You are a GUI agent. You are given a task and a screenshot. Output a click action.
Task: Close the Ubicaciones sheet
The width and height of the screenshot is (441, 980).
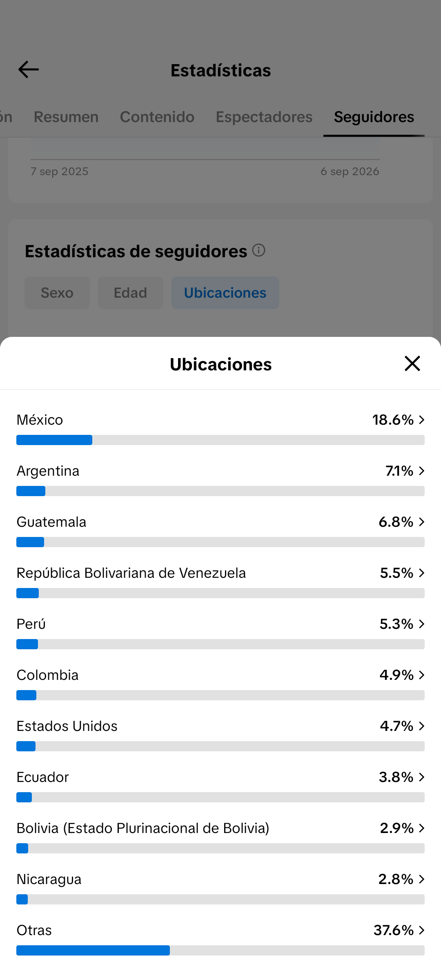tap(412, 363)
